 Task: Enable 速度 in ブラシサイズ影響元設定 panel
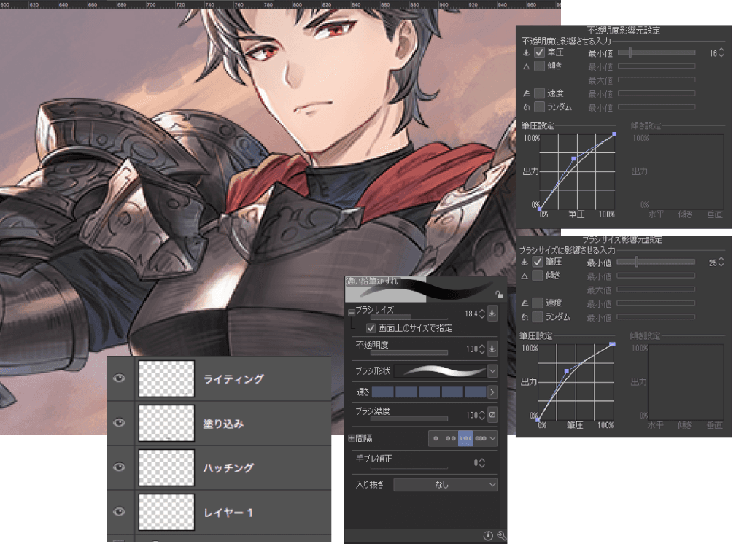[x=538, y=303]
